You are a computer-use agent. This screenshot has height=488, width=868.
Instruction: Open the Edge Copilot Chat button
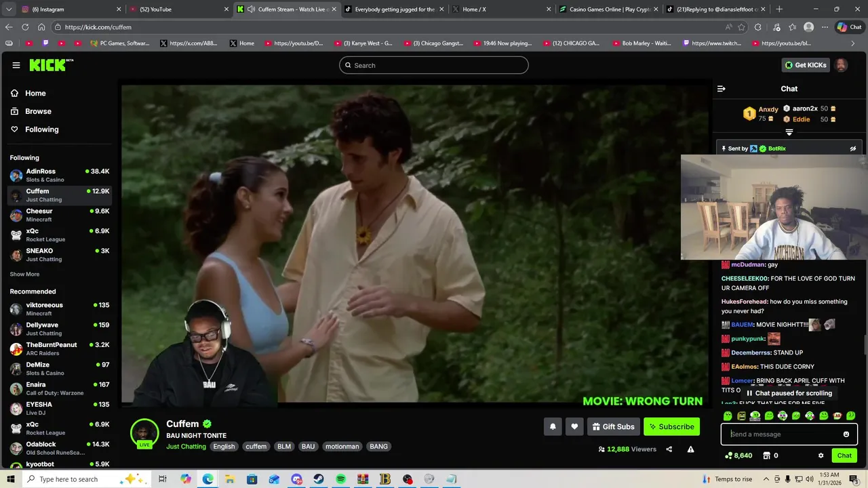coord(850,27)
